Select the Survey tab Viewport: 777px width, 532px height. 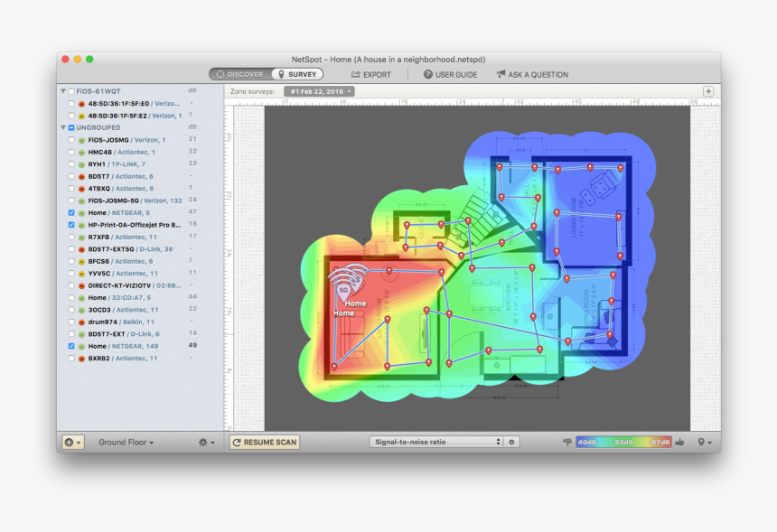point(297,74)
